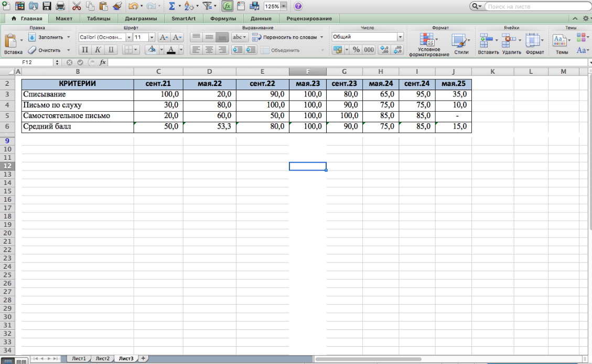Click the Format Painter brush icon
The width and height of the screenshot is (592, 364).
point(117,7)
